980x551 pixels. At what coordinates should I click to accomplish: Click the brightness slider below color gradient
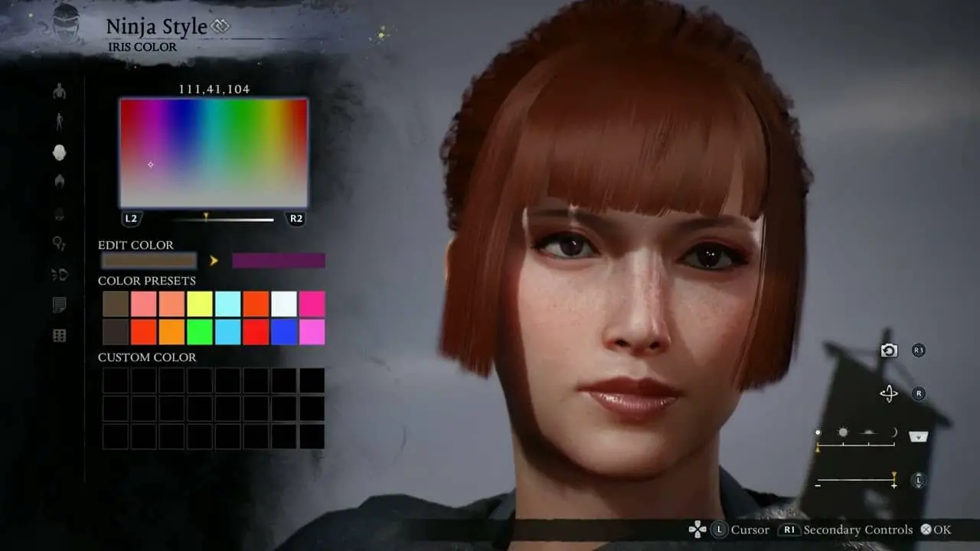[x=222, y=220]
